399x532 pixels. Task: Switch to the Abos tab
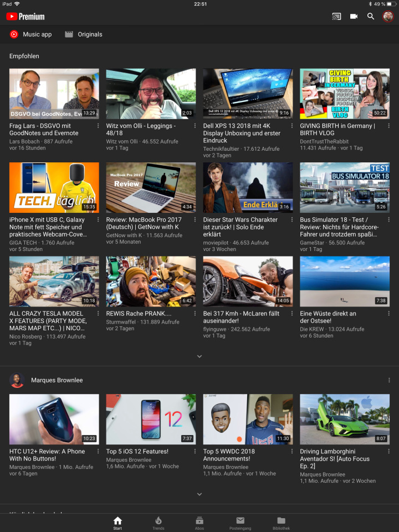199,523
